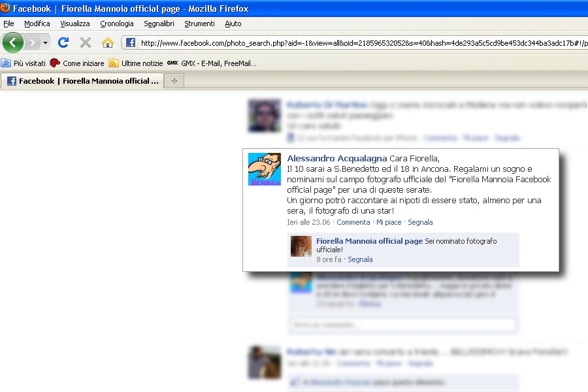Screen dimensions: 588x392
Task: Open the Aiuto menu
Action: 233,24
